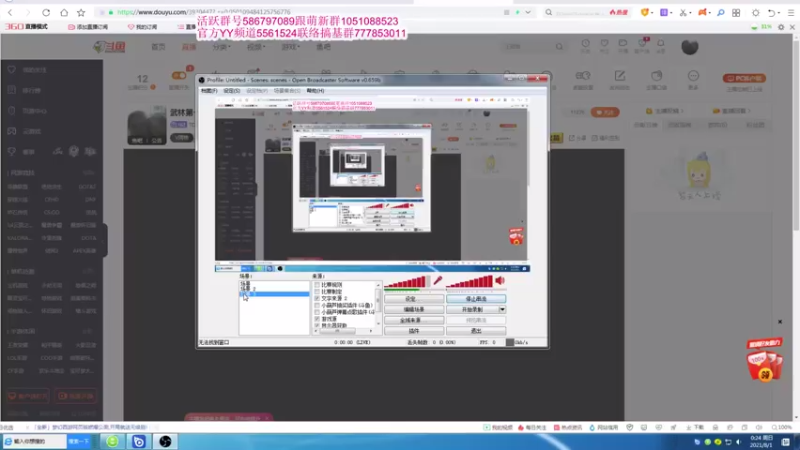Toggle the third source checkbox (文字来源 2)
The height and width of the screenshot is (450, 800).
click(317, 298)
